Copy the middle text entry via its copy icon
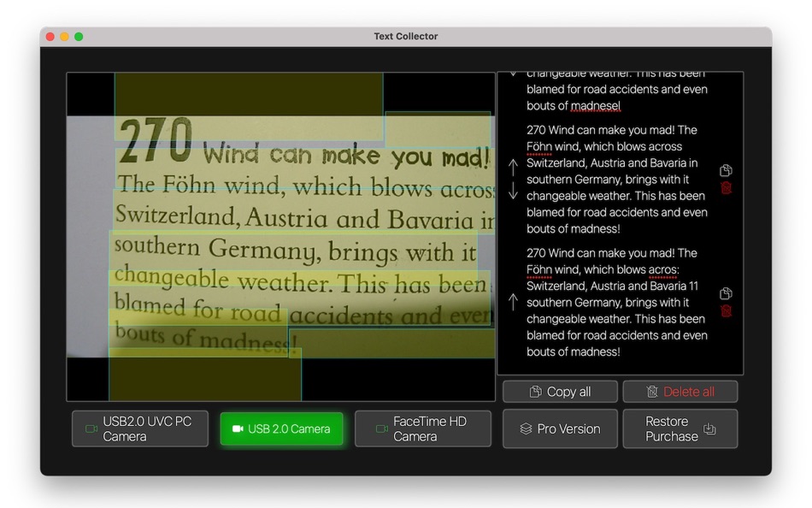 click(726, 170)
